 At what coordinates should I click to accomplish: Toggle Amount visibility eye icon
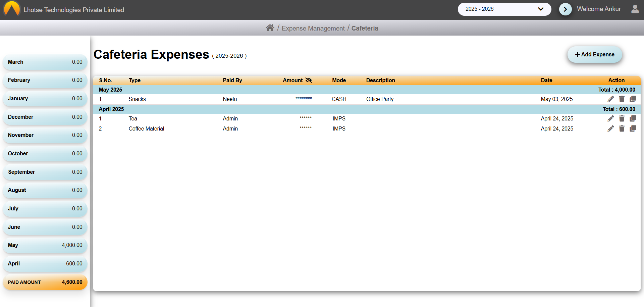(x=309, y=80)
